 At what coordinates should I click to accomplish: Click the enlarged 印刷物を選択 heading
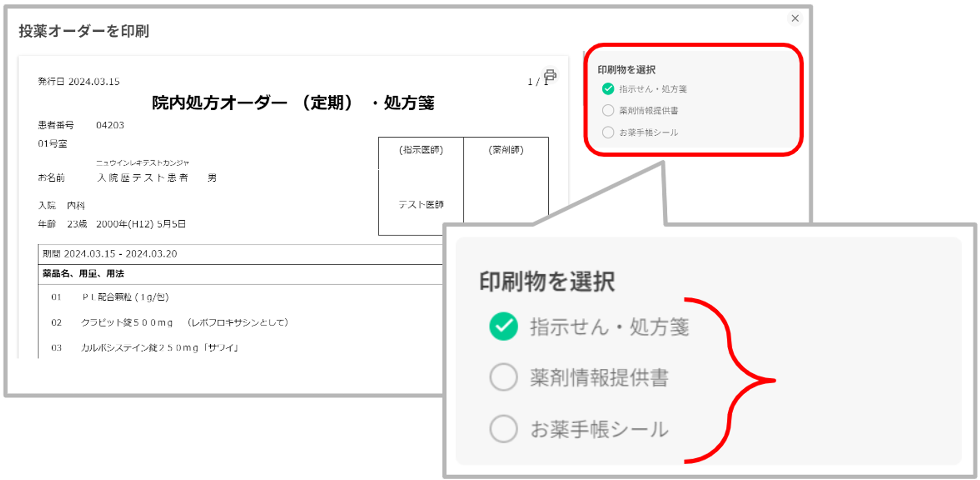pyautogui.click(x=546, y=282)
